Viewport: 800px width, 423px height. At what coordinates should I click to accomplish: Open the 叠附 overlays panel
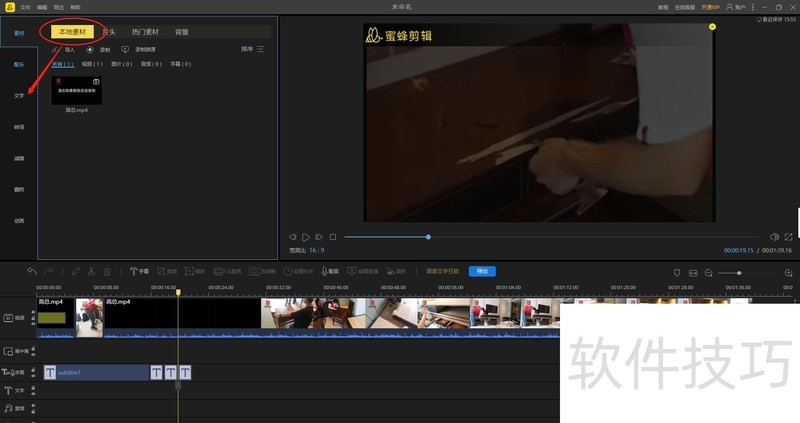[19, 189]
